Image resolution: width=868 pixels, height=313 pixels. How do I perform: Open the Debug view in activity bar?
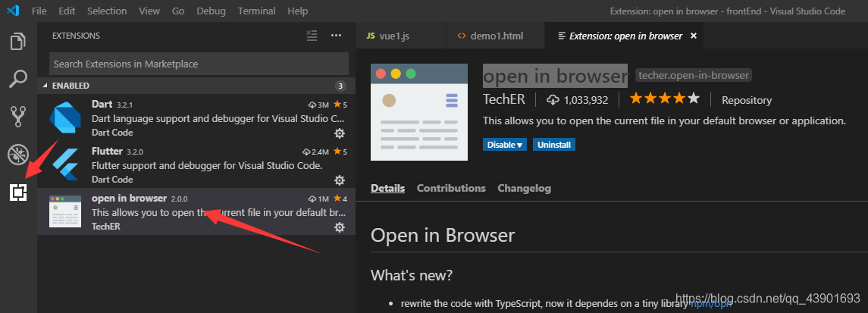(18, 155)
